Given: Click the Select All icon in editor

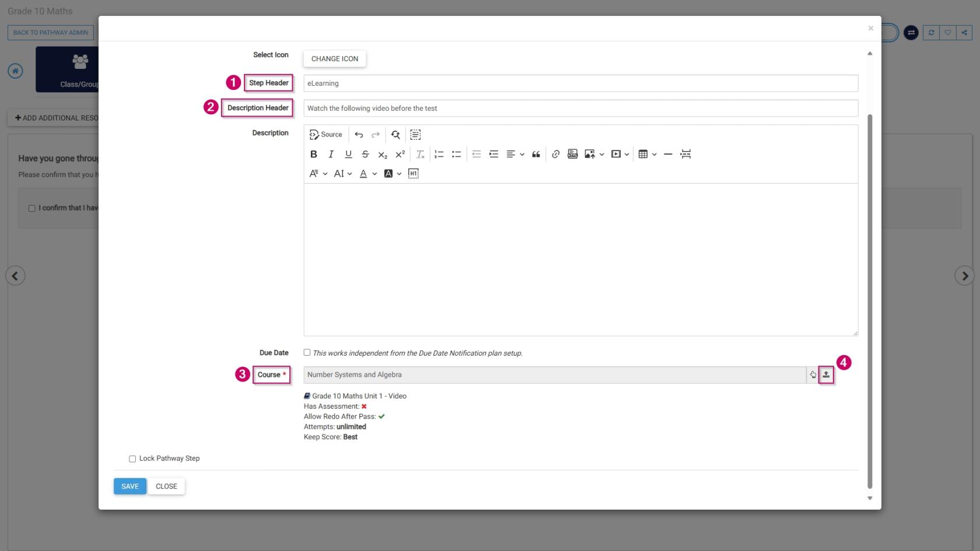Looking at the screenshot, I should [x=415, y=135].
